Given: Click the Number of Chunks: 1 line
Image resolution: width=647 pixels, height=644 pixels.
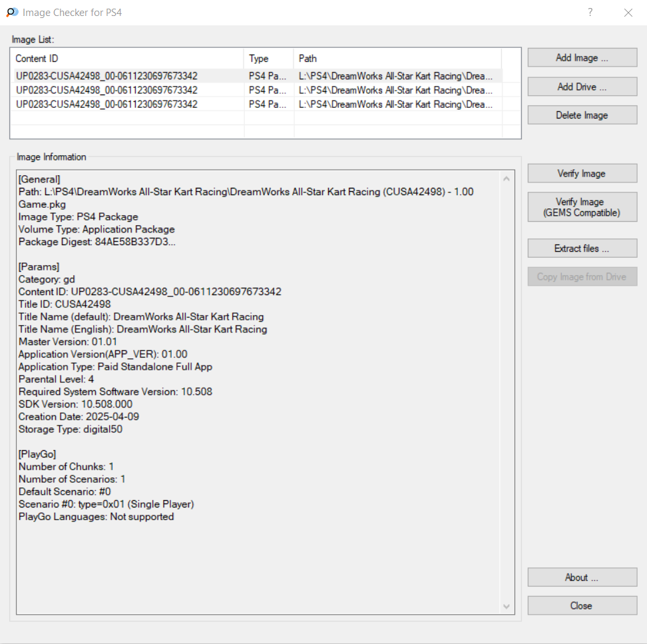Looking at the screenshot, I should pyautogui.click(x=66, y=467).
